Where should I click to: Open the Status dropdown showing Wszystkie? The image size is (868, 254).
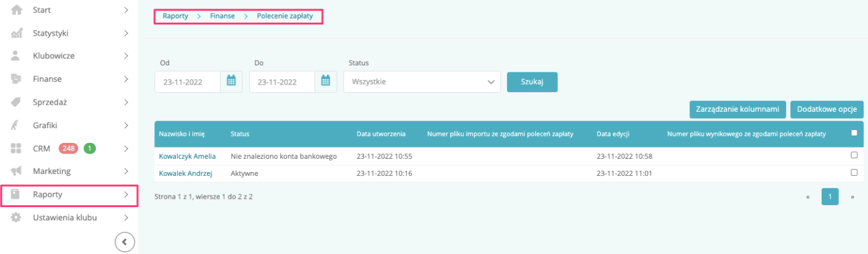(x=422, y=82)
